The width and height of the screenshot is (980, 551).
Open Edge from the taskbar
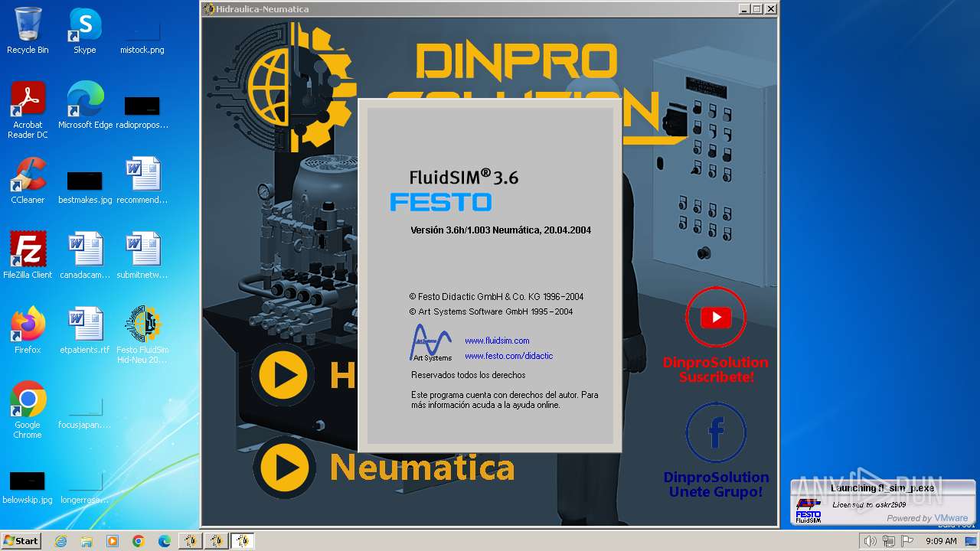(x=164, y=541)
